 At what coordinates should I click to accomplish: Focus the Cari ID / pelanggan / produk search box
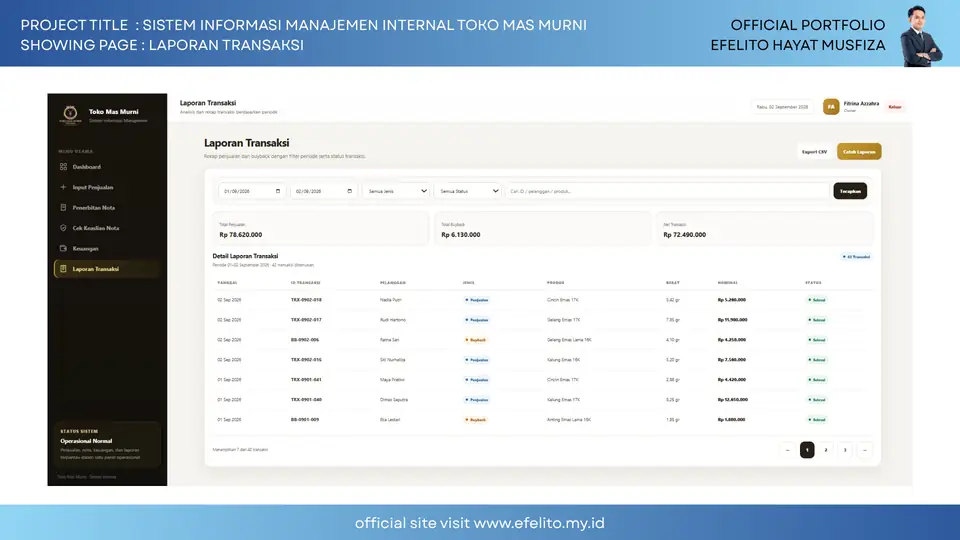[x=667, y=191]
